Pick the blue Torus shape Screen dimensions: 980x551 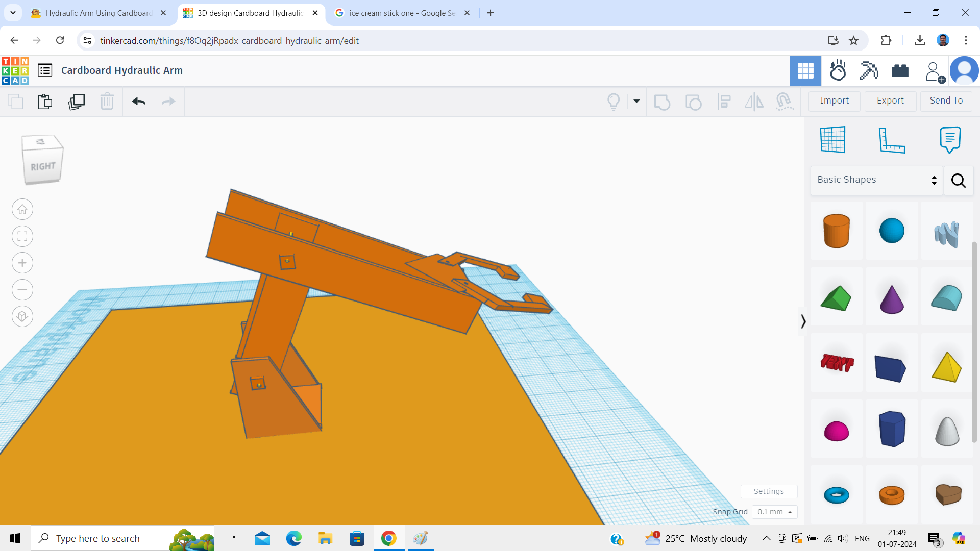coord(837,494)
